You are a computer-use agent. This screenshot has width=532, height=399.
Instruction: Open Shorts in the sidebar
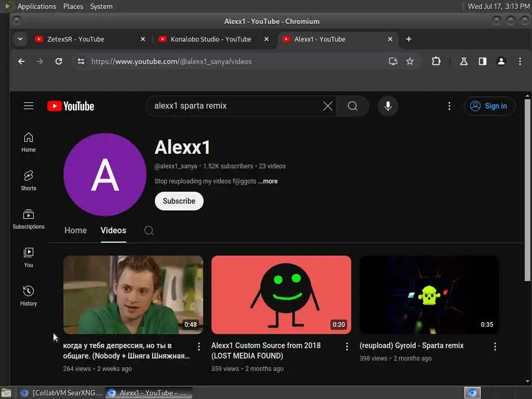pyautogui.click(x=29, y=181)
